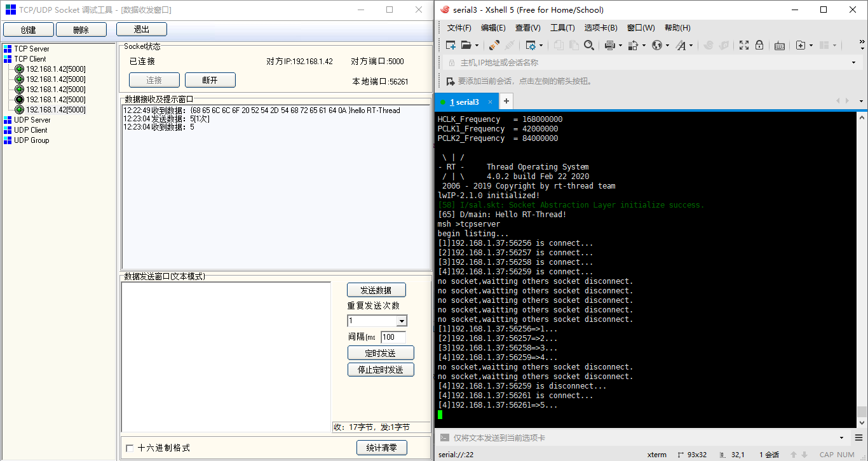Open the web browser globe icon
This screenshot has width=868, height=461.
coord(657,45)
